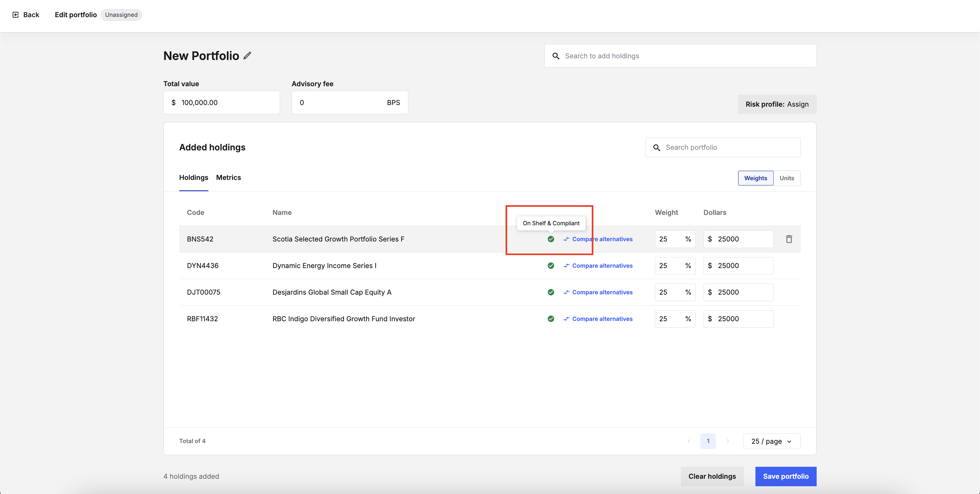
Task: Click the Desjardins Global Small Cap Equity A name
Action: 332,292
